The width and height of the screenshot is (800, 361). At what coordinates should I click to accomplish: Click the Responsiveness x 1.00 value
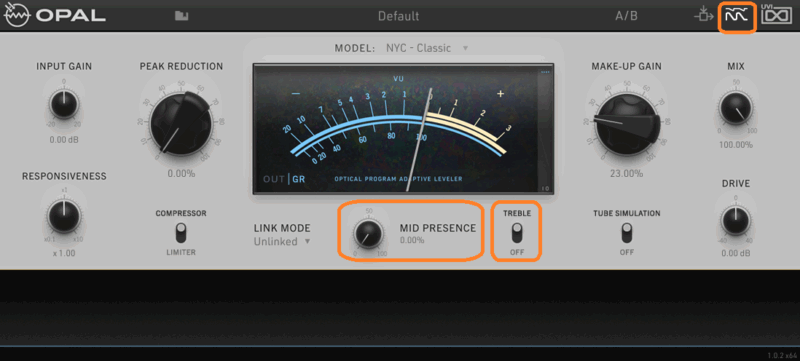pyautogui.click(x=64, y=253)
